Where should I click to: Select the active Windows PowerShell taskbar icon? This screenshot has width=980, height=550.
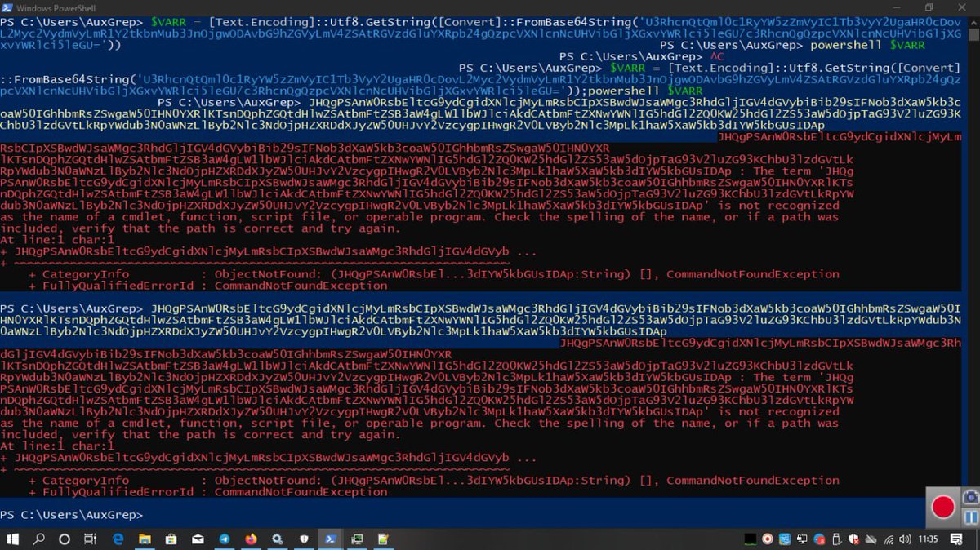pos(330,539)
